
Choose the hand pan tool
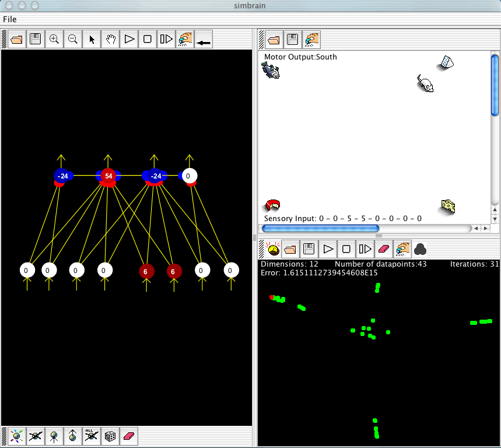click(x=110, y=39)
